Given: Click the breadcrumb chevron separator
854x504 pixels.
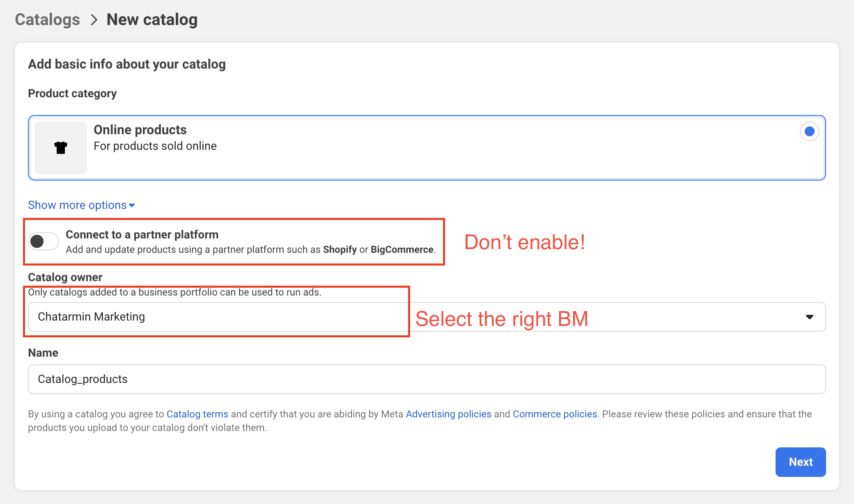Looking at the screenshot, I should [94, 20].
